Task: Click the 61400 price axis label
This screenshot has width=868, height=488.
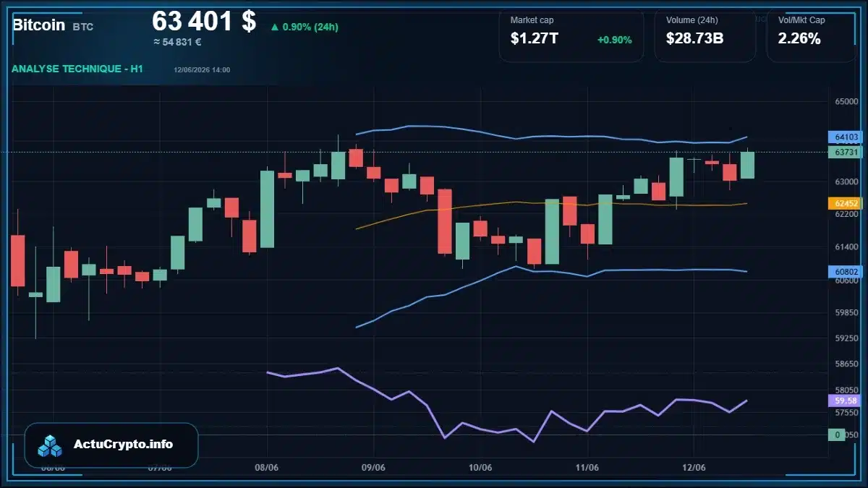Action: (x=846, y=247)
